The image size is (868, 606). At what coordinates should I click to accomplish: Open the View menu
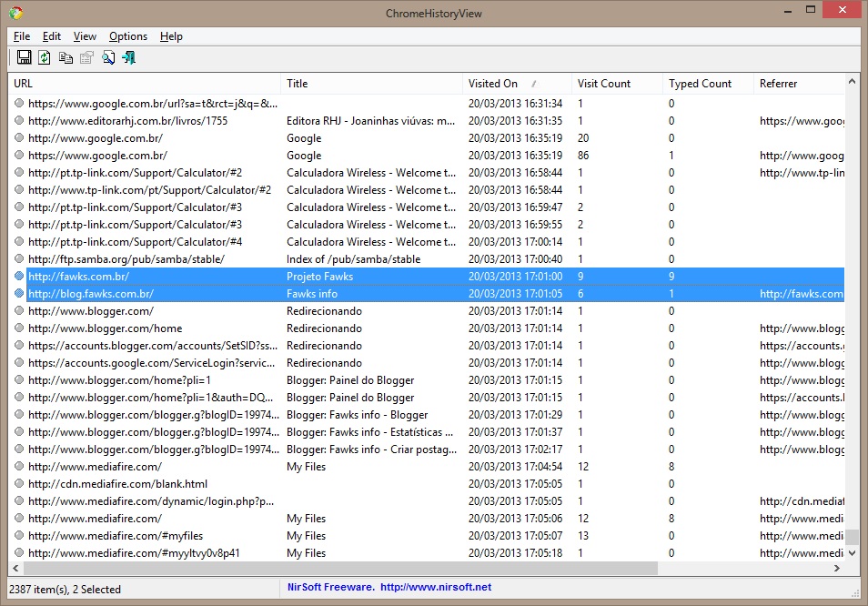pos(85,36)
